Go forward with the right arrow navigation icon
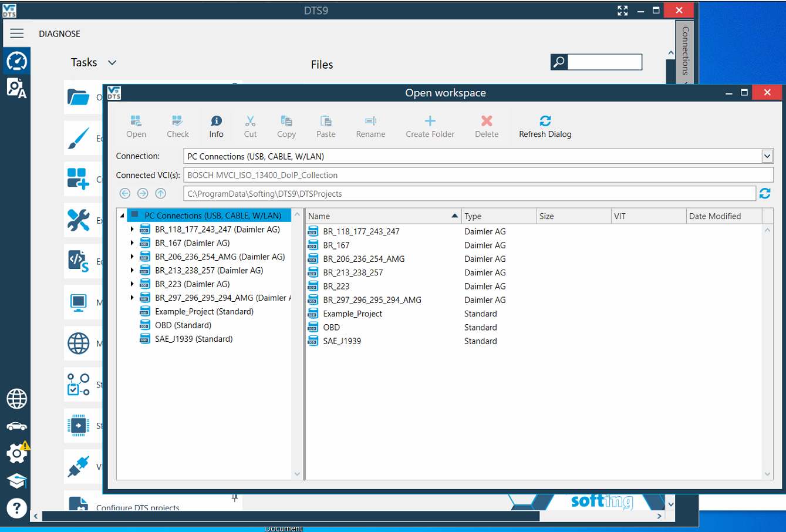 pyautogui.click(x=143, y=193)
